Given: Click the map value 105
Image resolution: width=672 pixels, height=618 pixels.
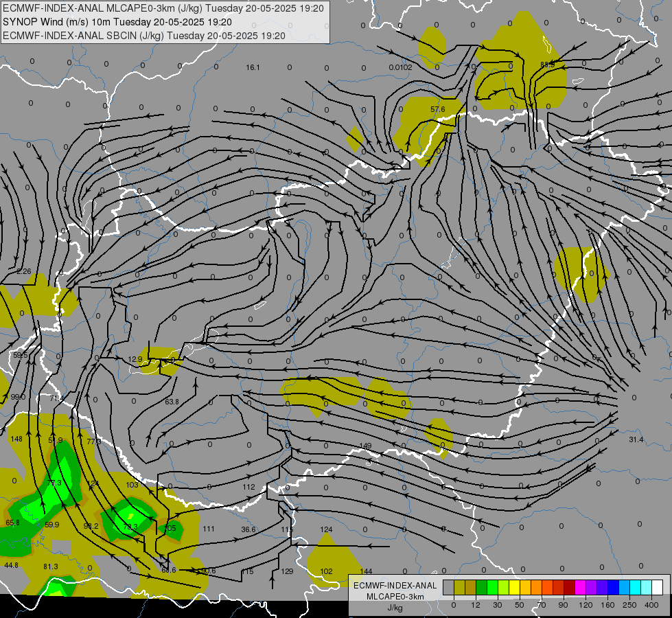Looking at the screenshot, I should 170,528.
